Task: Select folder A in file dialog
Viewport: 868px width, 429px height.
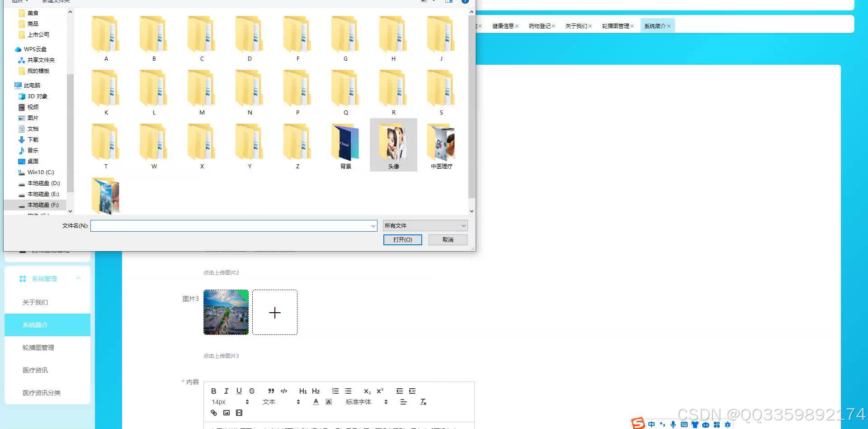Action: [106, 38]
